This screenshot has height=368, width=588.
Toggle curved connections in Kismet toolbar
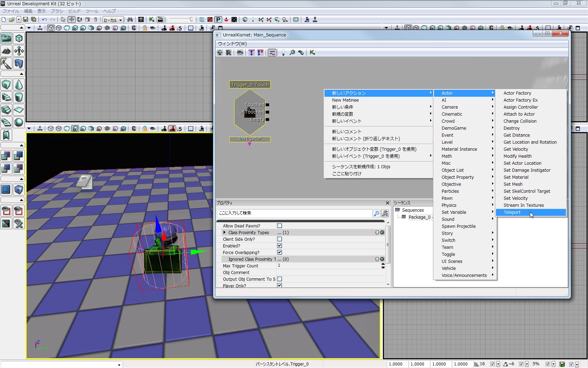click(x=272, y=53)
